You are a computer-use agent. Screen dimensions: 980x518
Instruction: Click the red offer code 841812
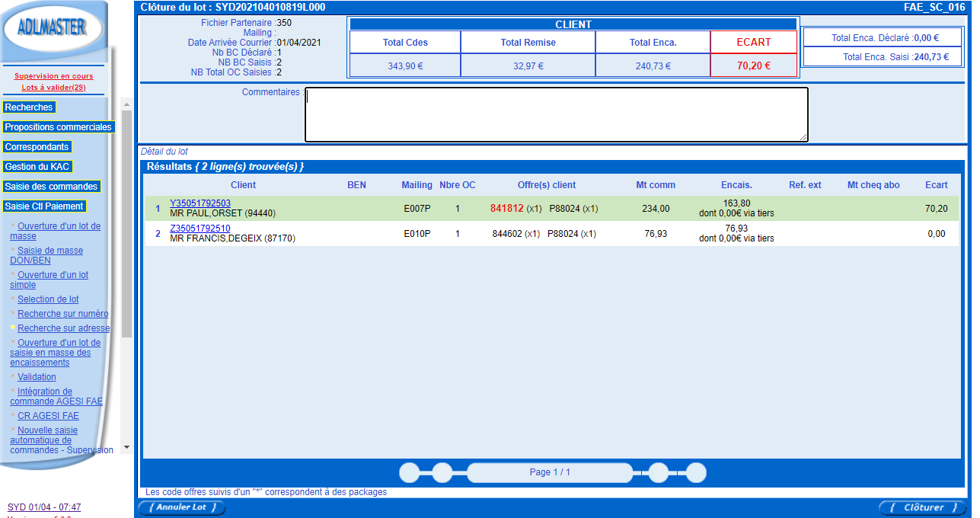[507, 208]
